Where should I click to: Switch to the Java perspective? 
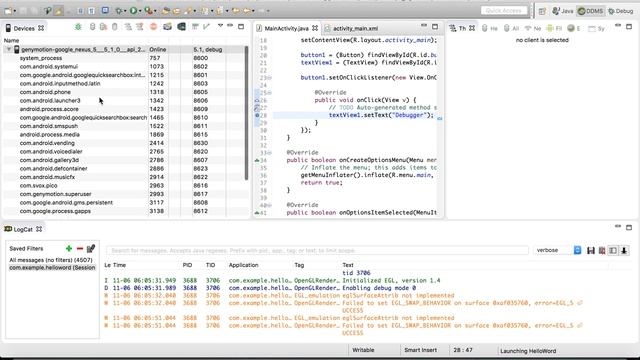pyautogui.click(x=563, y=11)
